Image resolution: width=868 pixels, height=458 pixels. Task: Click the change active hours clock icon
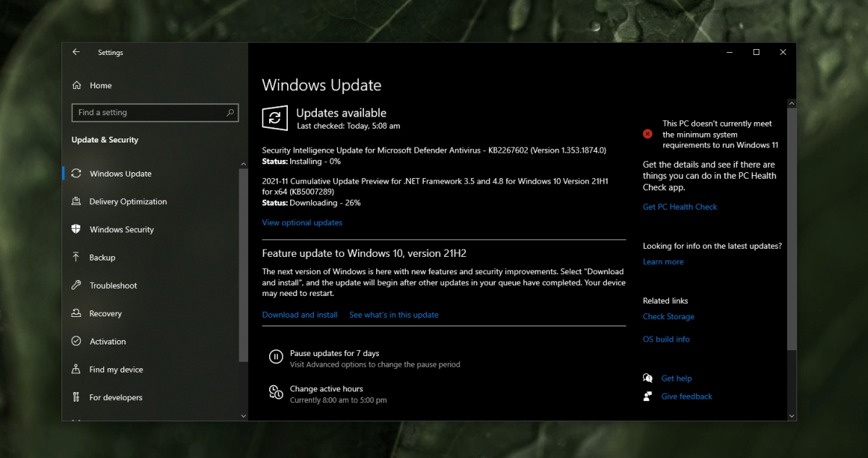click(x=276, y=392)
